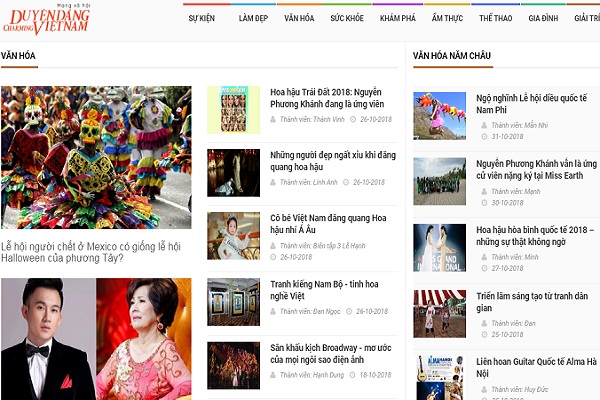
Task: Click the Cô bé Việt Nam article thumbnail
Action: tap(233, 236)
